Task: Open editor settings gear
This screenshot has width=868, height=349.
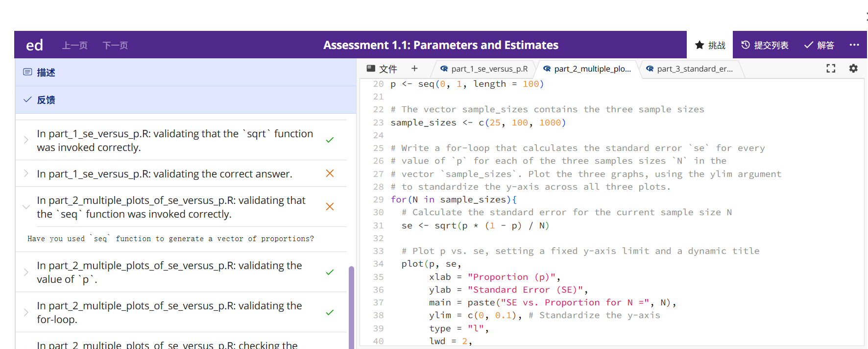Action: 853,69
